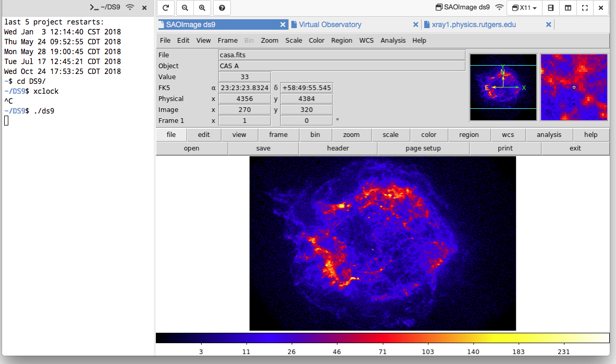Click the Object field showing CAS A

click(342, 66)
